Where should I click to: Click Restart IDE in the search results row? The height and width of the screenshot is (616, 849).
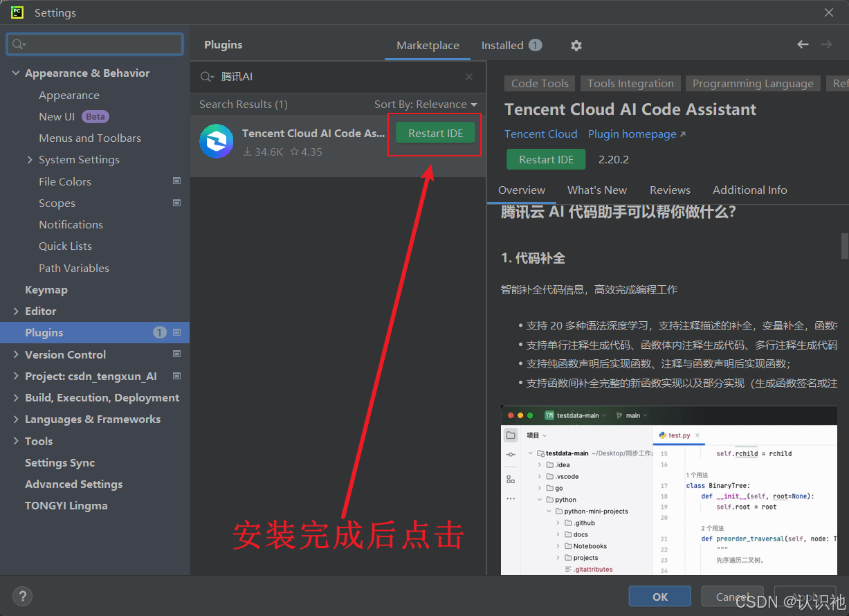coord(435,133)
